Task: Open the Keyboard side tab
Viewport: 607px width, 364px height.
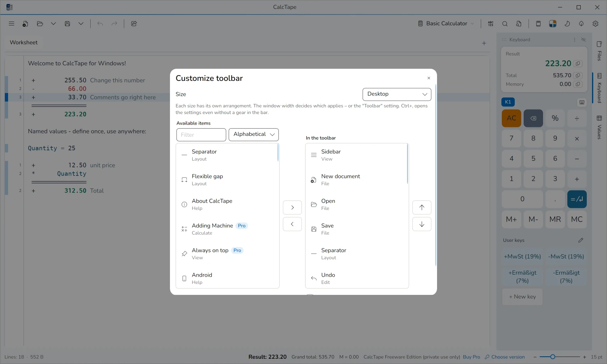Action: point(599,88)
